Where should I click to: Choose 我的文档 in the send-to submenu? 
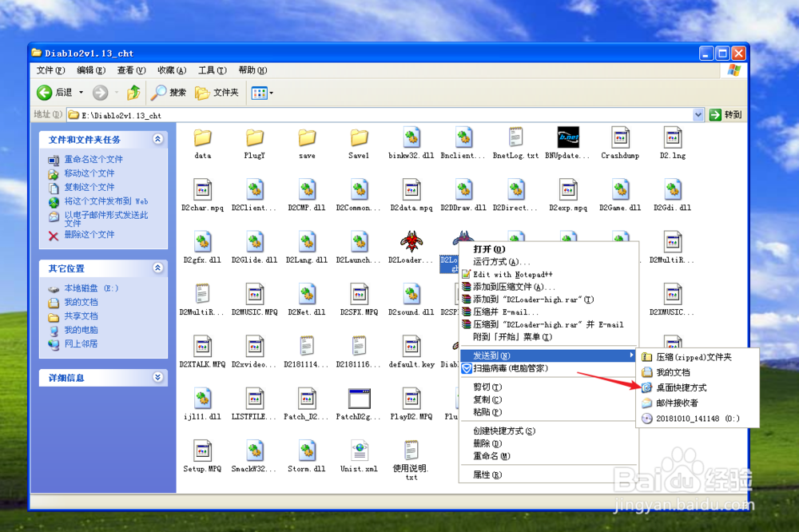point(698,372)
